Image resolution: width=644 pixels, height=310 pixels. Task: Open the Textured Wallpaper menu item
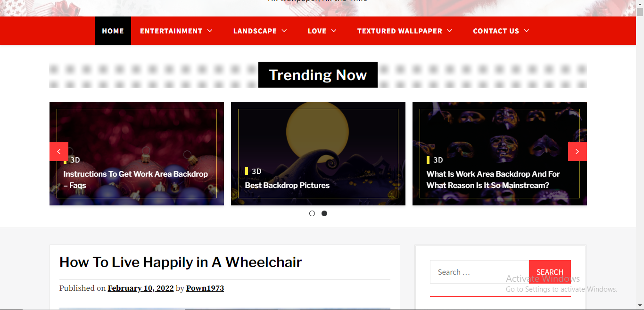(x=400, y=31)
